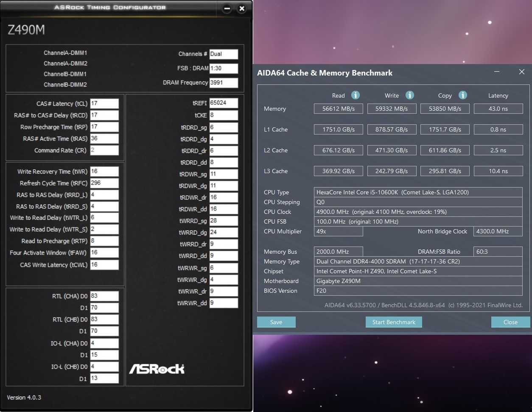Click the tWTR_S value field
532x412 pixels.
coord(104,229)
